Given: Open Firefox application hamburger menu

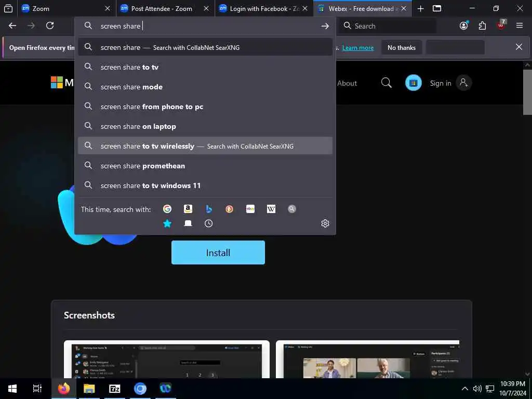Looking at the screenshot, I should (x=520, y=25).
